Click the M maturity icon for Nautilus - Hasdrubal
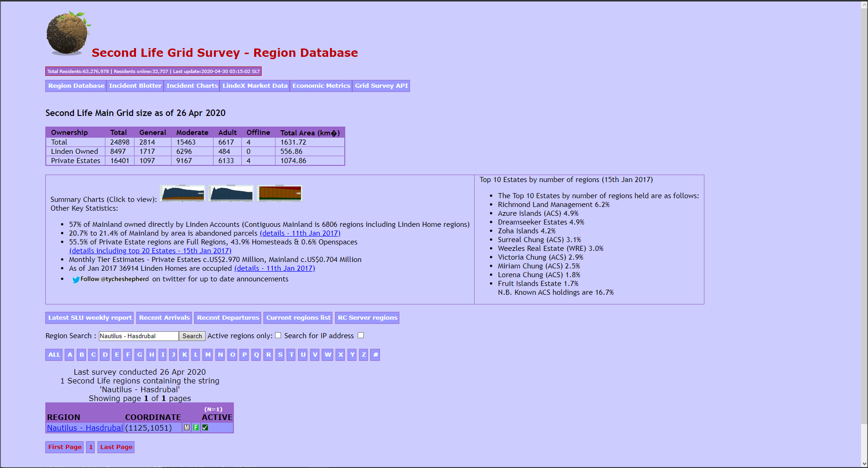The image size is (868, 468). (x=187, y=428)
